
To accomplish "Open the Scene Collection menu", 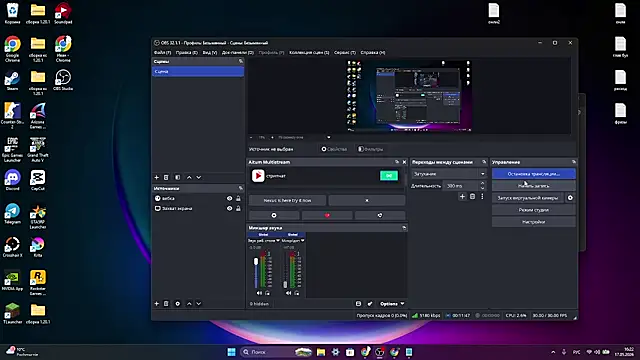I will pos(309,53).
